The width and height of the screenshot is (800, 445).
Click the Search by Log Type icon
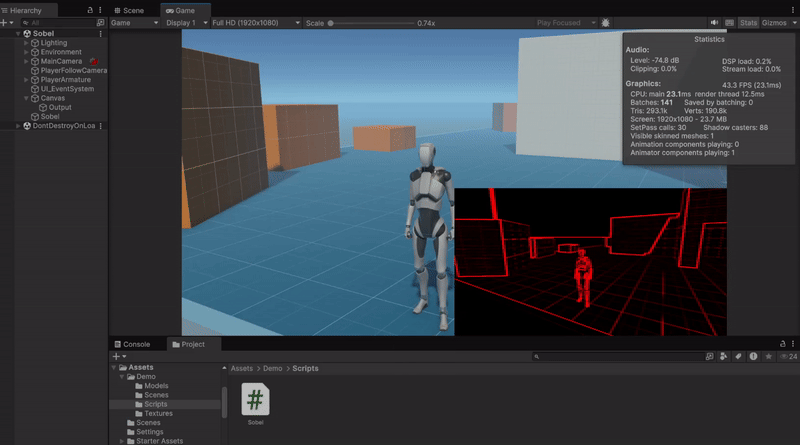753,357
